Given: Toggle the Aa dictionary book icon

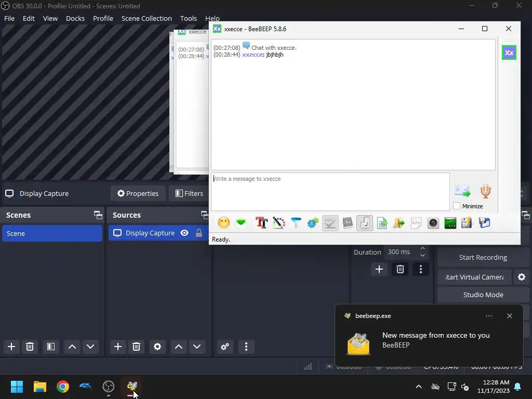Looking at the screenshot, I should click(x=348, y=223).
